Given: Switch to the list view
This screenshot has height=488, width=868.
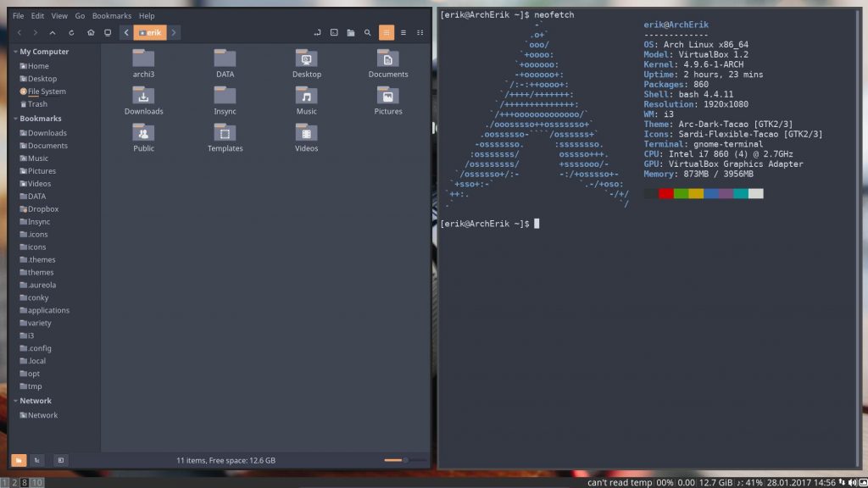Looking at the screenshot, I should (x=403, y=33).
